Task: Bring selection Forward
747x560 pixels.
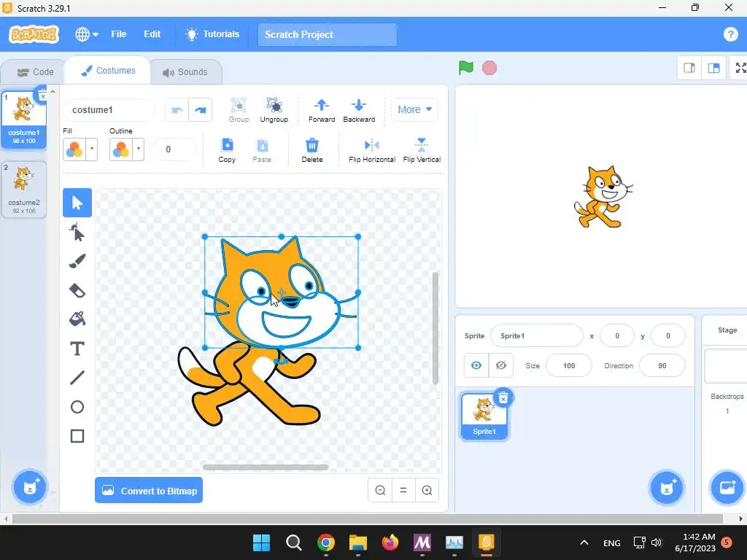Action: (322, 111)
